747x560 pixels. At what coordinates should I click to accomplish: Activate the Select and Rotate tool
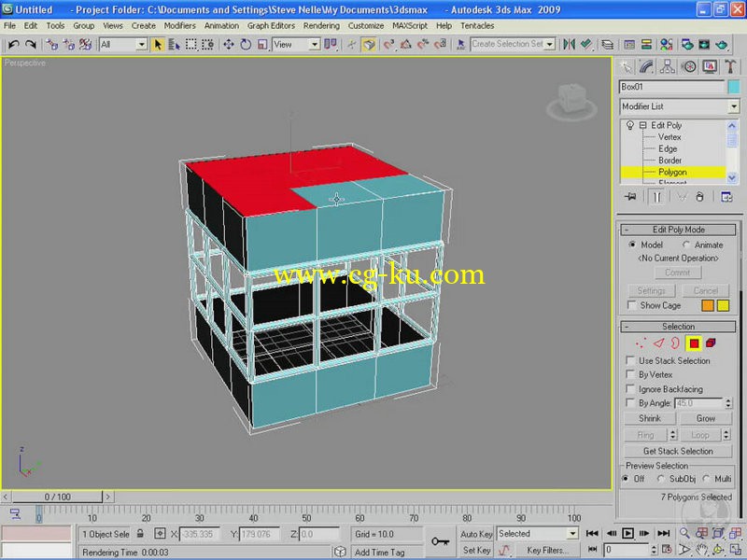click(x=246, y=45)
